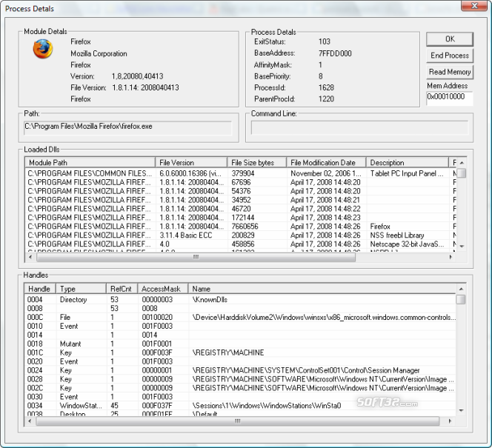The image size is (492, 448).
Task: Select handle 001C Key row
Action: pos(240,352)
